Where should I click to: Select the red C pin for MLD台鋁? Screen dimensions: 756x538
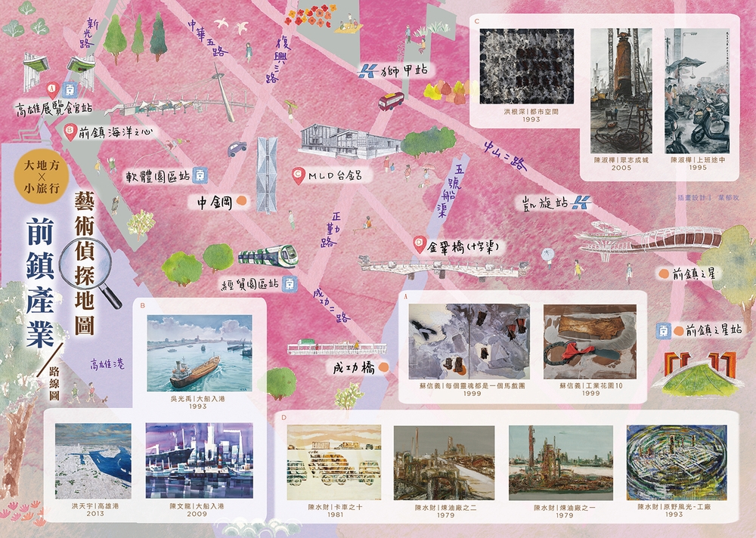[x=299, y=175]
